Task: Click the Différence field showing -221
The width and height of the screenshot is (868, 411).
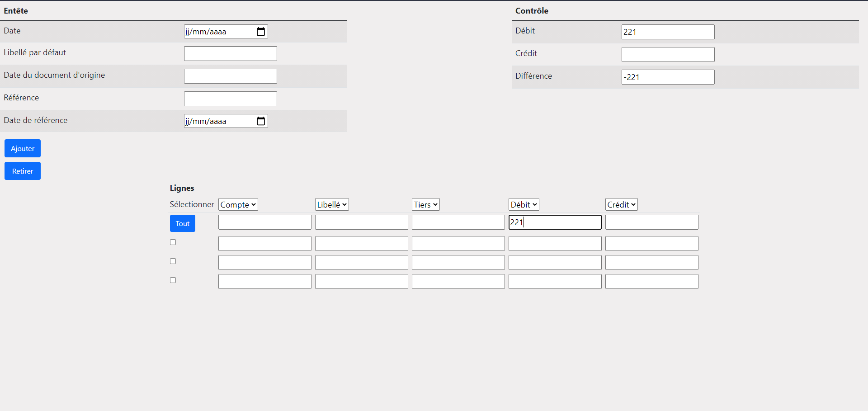Action: pyautogui.click(x=668, y=77)
